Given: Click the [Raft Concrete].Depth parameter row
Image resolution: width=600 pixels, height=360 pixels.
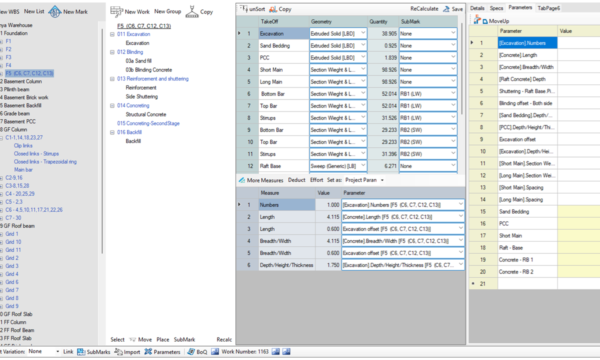Looking at the screenshot, I should click(x=528, y=79).
